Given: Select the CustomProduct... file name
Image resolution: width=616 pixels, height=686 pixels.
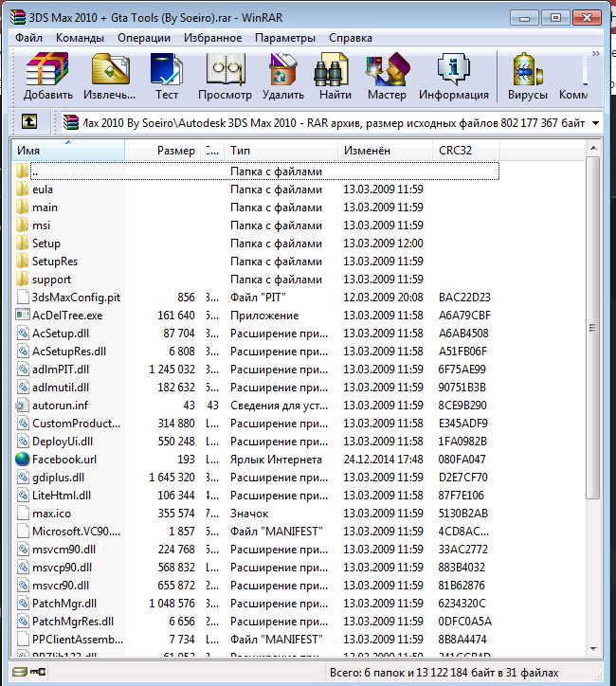Looking at the screenshot, I should click(x=76, y=424).
